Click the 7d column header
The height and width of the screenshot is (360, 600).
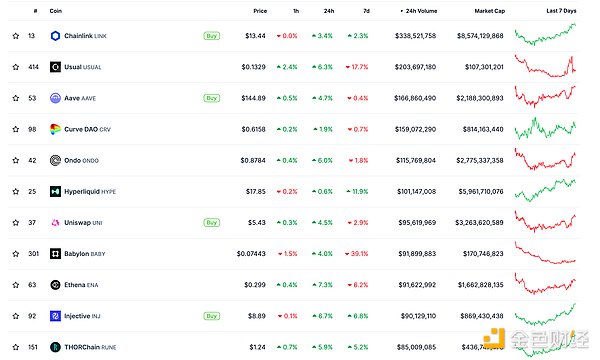tap(366, 11)
